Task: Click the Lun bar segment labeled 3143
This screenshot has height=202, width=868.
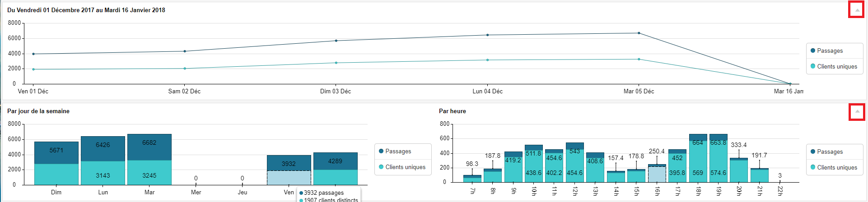Action: coord(103,173)
